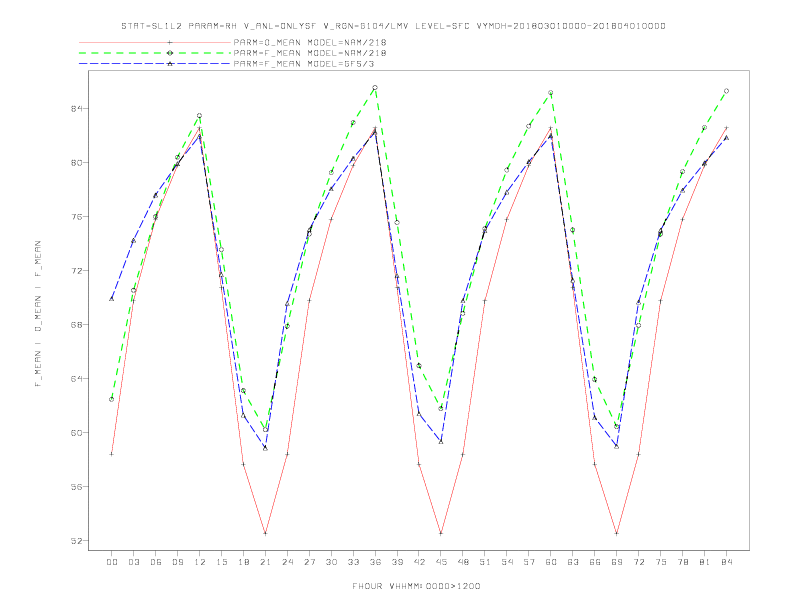Click x-axis forecast hour label 09

177,562
